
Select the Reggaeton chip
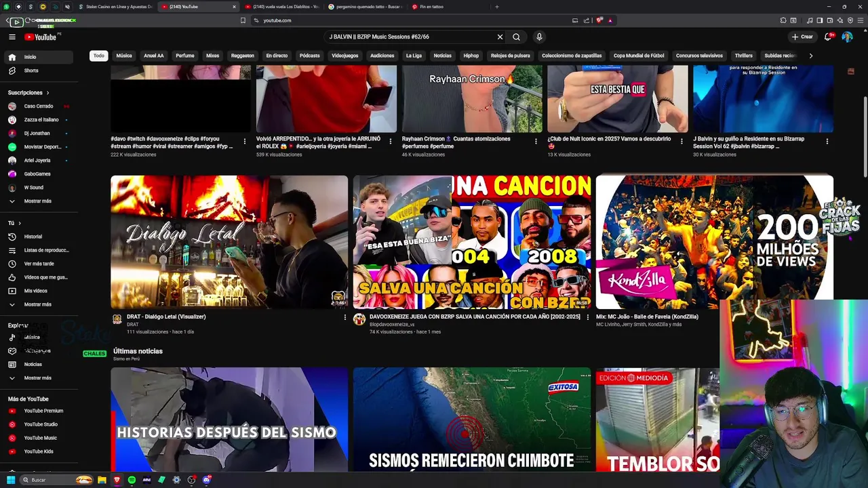[242, 56]
